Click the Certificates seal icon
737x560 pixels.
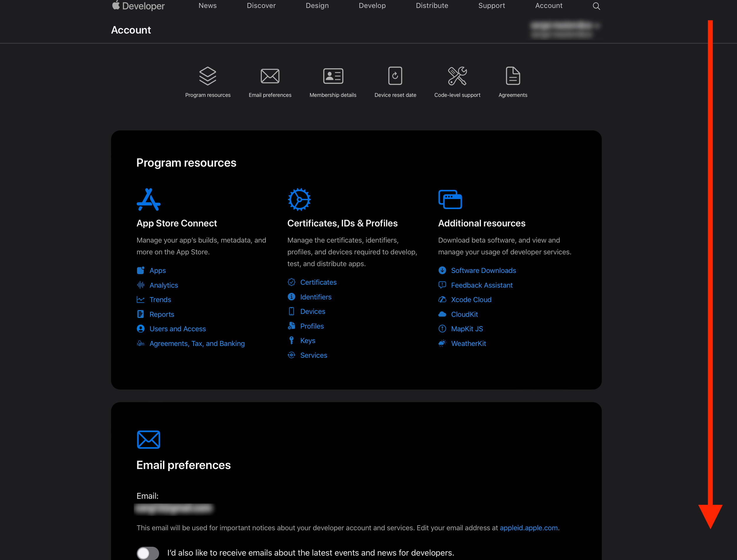tap(291, 282)
